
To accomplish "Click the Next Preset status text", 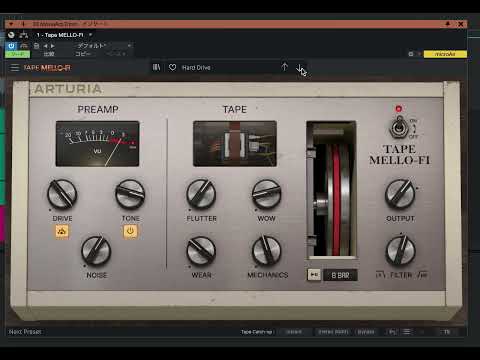I will (25, 332).
